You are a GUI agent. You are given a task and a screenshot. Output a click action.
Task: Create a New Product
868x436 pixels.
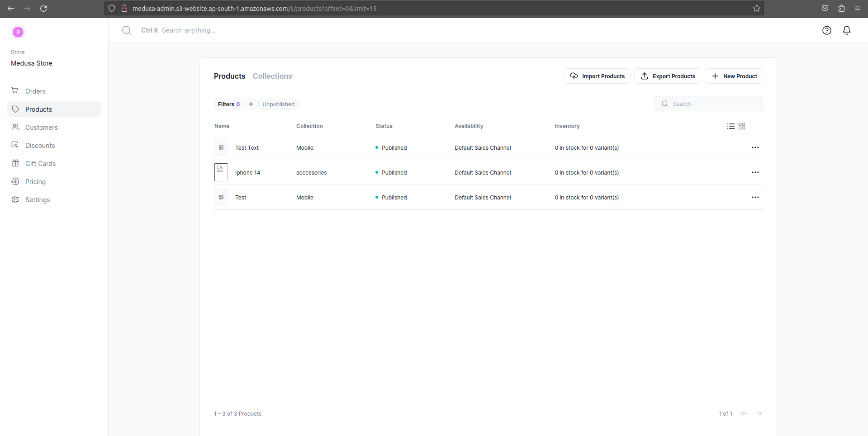click(x=734, y=76)
